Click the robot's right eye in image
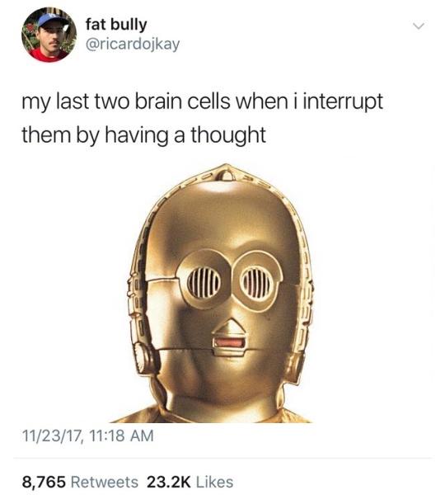The image size is (445, 504). (256, 284)
